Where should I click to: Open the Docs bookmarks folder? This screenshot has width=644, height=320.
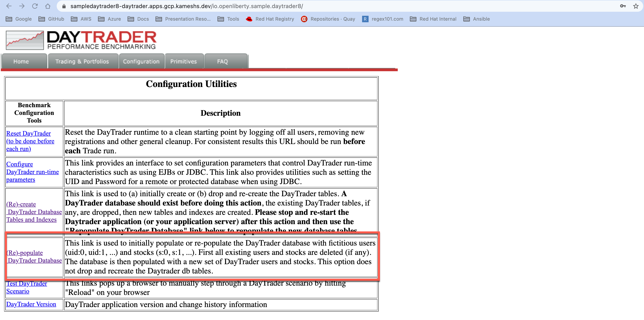click(x=138, y=19)
